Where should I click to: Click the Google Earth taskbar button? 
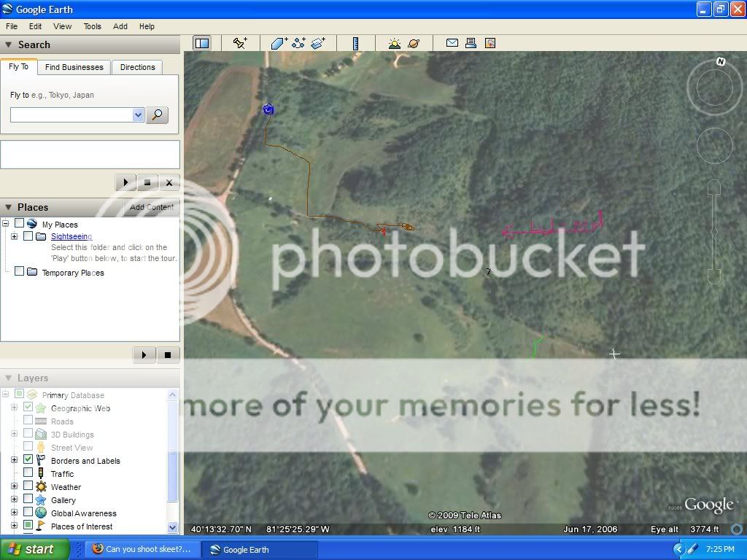(259, 549)
